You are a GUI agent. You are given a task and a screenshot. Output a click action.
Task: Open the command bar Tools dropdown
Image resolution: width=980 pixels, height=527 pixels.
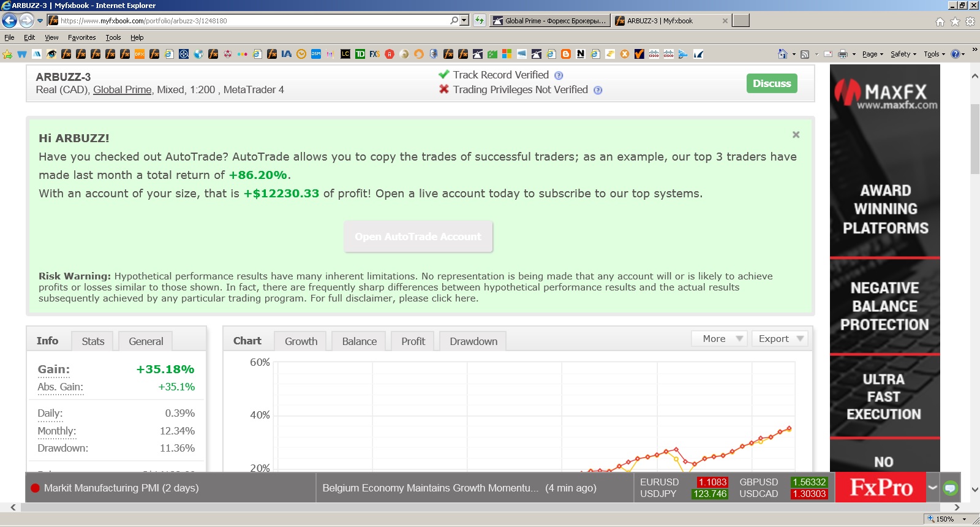[934, 54]
